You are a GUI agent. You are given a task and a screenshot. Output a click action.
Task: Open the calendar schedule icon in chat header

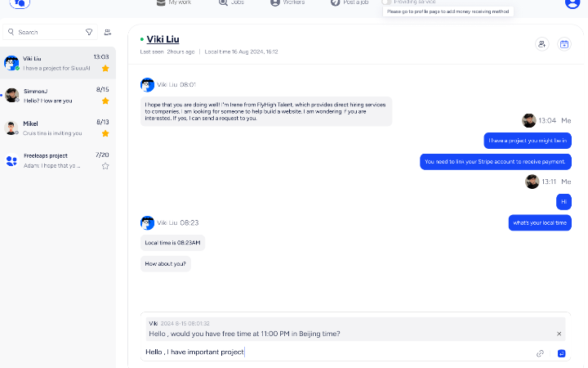tap(564, 44)
